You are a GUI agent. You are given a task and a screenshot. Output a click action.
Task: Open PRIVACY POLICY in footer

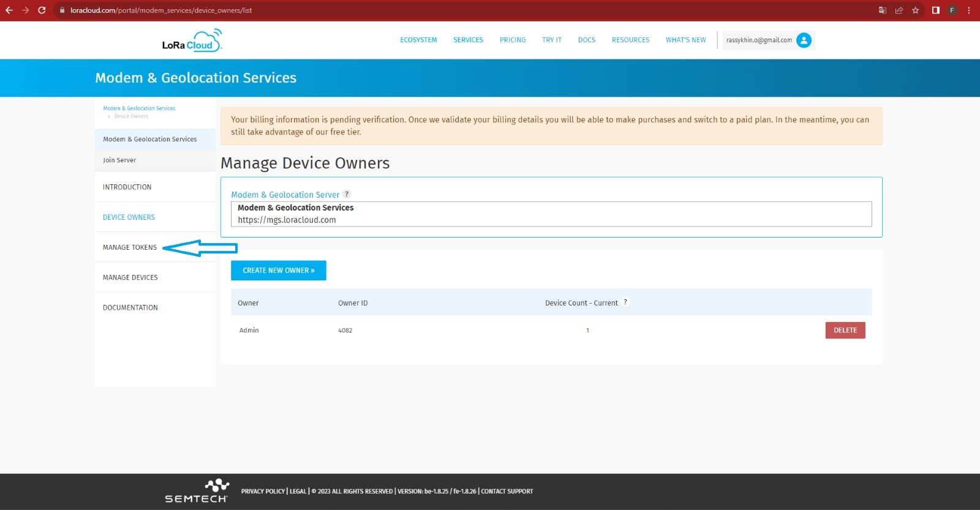point(263,491)
